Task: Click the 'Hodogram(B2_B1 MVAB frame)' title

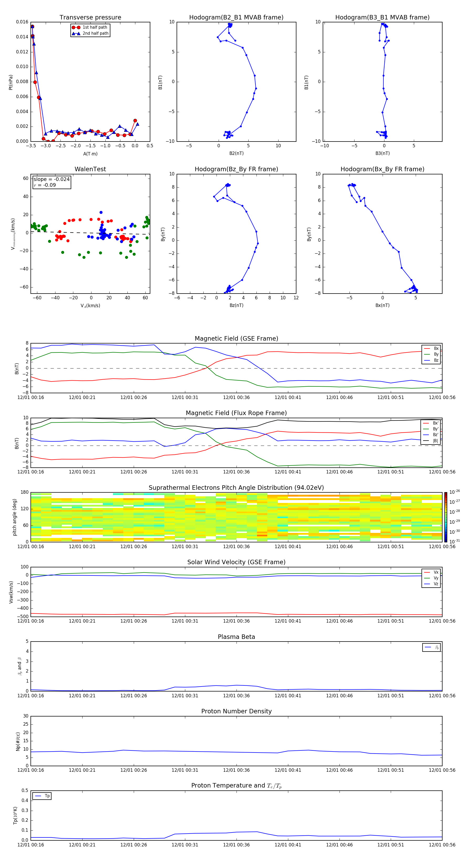Action: pyautogui.click(x=236, y=17)
